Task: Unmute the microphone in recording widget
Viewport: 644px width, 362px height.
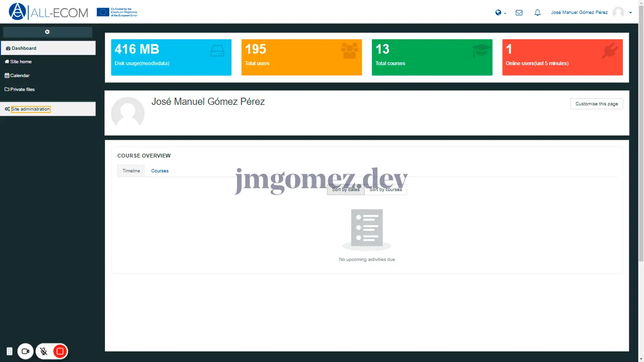Action: click(x=44, y=351)
